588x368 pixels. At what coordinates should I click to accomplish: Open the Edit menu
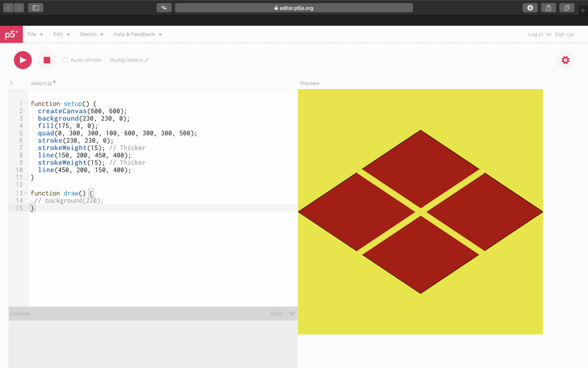tap(61, 34)
